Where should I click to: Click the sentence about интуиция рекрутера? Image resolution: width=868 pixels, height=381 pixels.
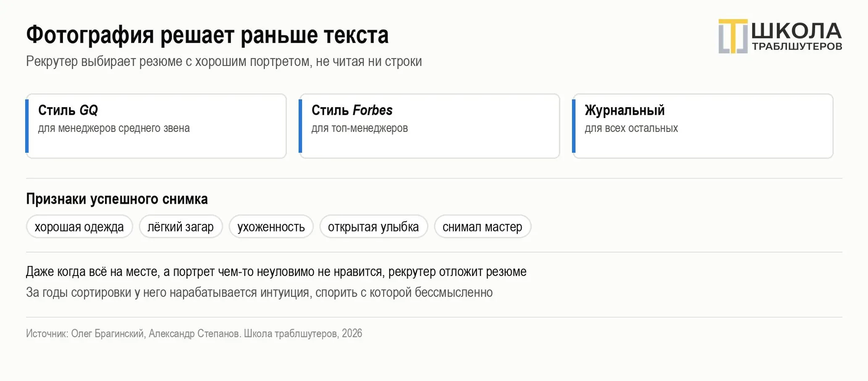pos(260,292)
